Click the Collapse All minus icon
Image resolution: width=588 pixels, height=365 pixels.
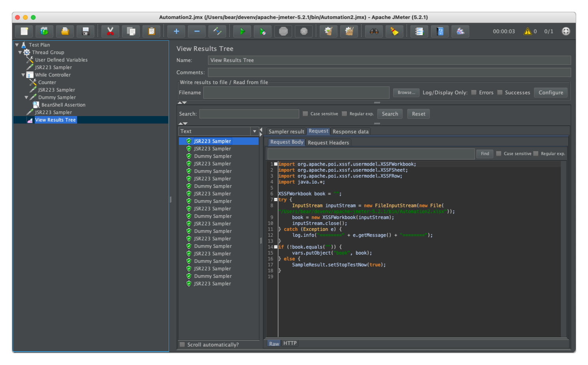(197, 31)
